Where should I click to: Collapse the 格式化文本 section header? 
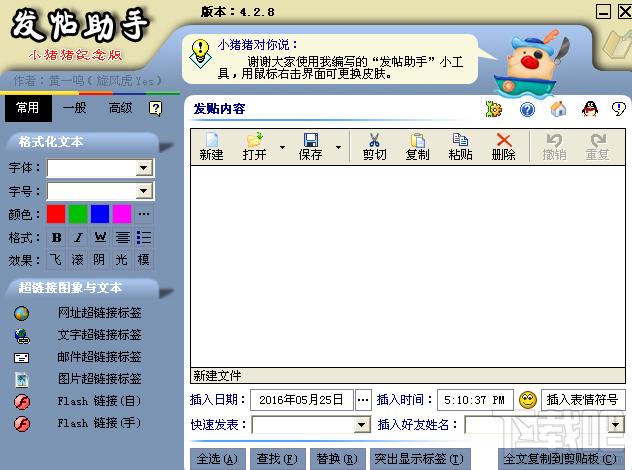(x=84, y=142)
